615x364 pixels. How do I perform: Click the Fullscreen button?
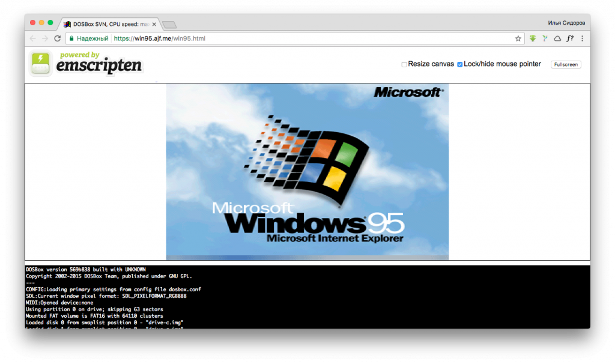coord(565,64)
